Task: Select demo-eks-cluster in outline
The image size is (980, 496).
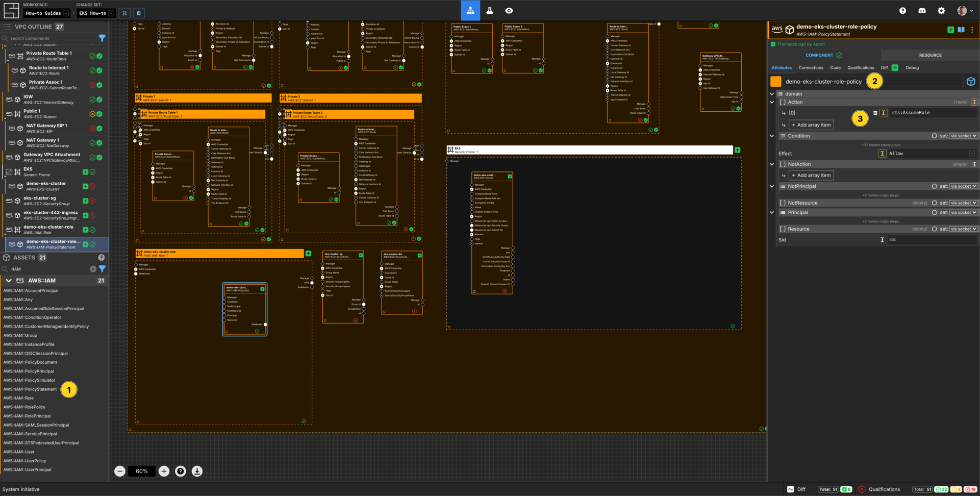Action: coord(54,186)
